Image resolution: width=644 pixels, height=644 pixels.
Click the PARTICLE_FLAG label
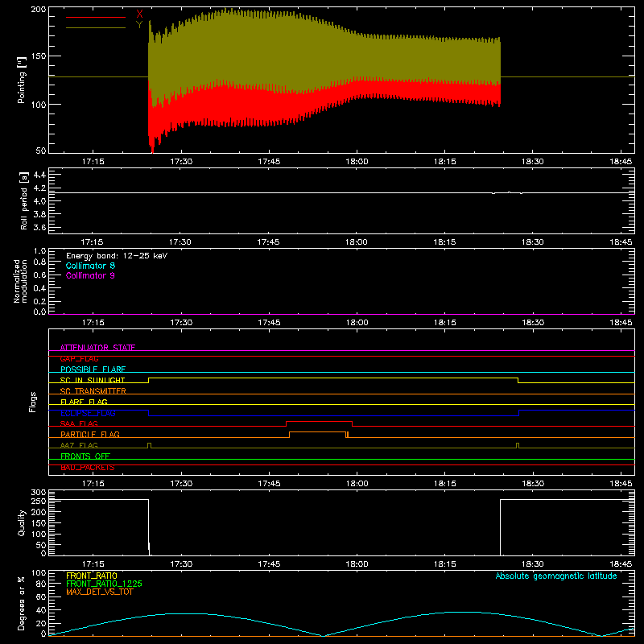90,434
